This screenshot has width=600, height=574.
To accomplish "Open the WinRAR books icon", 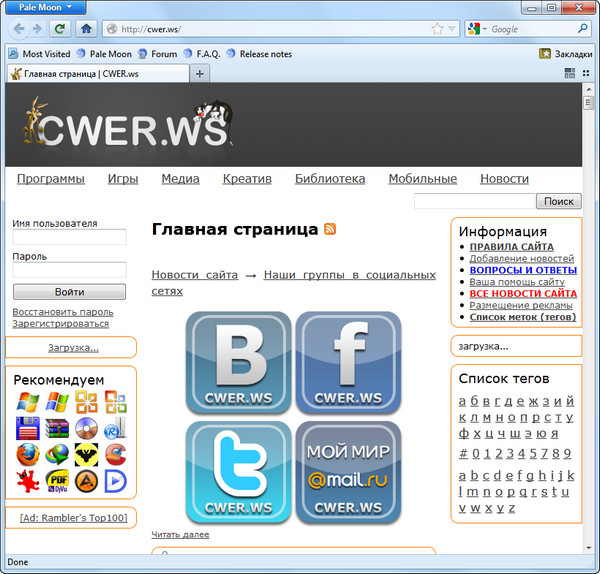I will (x=57, y=429).
